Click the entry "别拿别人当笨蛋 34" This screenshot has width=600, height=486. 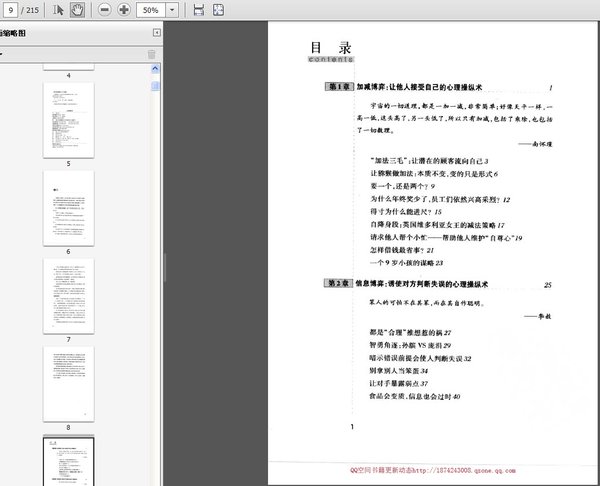click(x=398, y=370)
